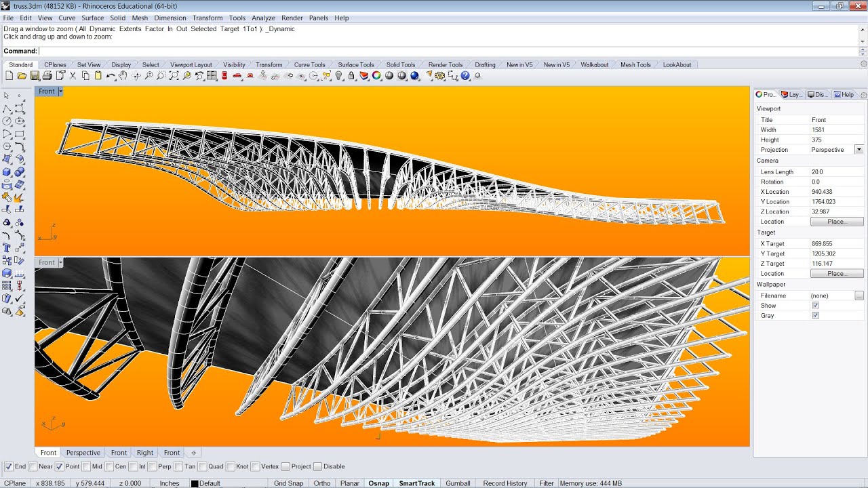The height and width of the screenshot is (488, 868).
Task: Click the CPlane coordinate mode pane
Action: click(x=15, y=483)
